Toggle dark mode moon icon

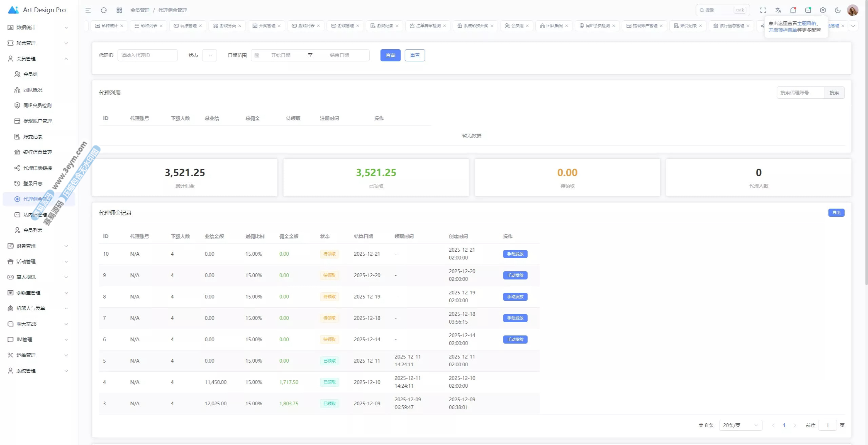pyautogui.click(x=837, y=10)
